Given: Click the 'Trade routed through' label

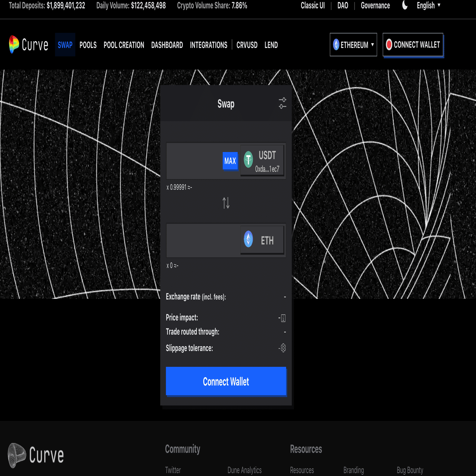Looking at the screenshot, I should click(193, 332).
